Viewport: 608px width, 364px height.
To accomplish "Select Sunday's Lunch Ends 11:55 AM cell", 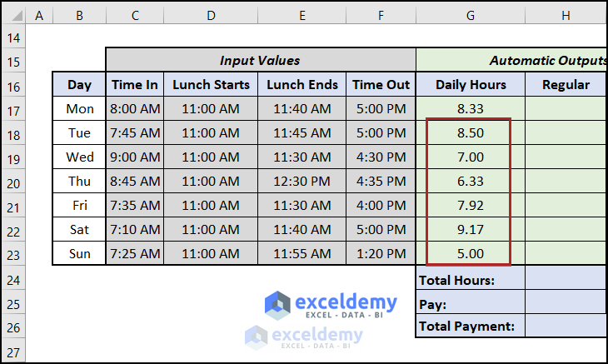I will pos(302,253).
